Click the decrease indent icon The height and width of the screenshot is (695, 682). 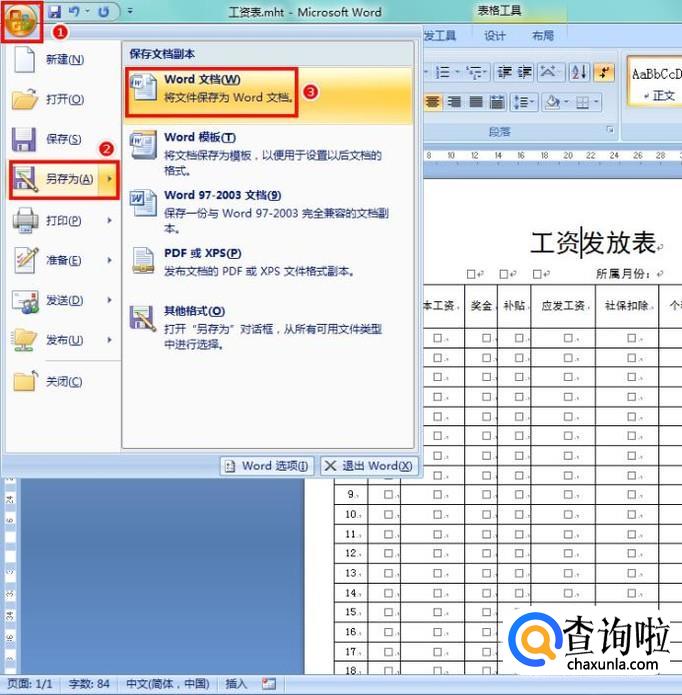[x=504, y=72]
